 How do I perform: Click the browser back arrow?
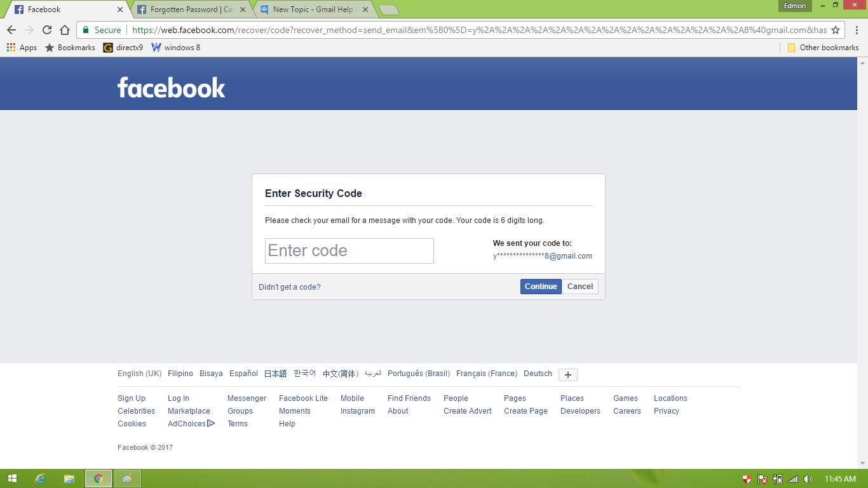pyautogui.click(x=11, y=30)
